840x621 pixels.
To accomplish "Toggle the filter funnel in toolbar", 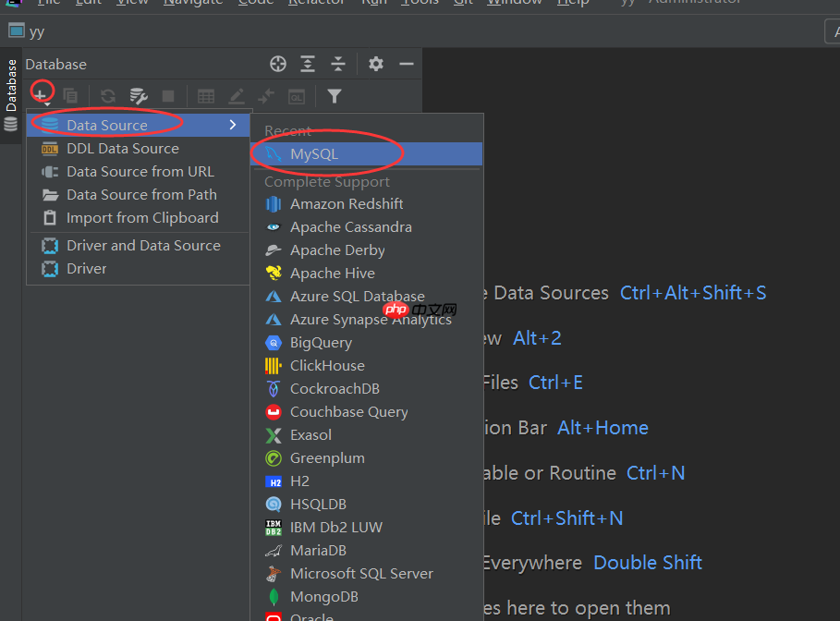I will [334, 95].
